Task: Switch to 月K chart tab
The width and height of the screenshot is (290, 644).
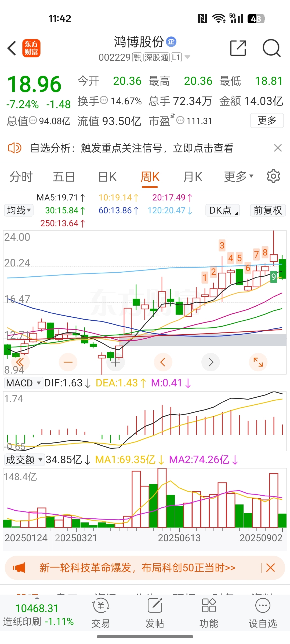Action: [193, 177]
